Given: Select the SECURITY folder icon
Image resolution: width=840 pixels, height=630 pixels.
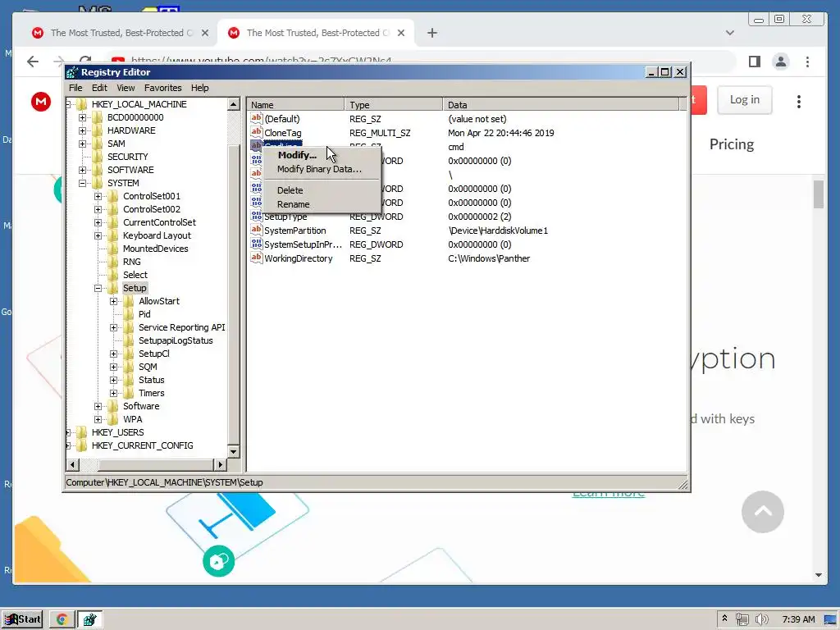Looking at the screenshot, I should [x=98, y=157].
